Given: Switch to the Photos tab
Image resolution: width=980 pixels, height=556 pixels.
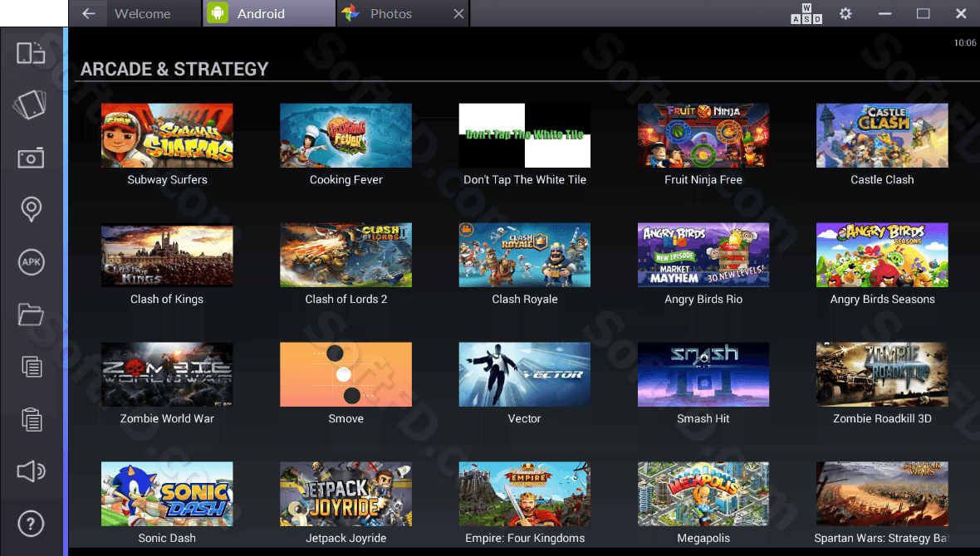Looking at the screenshot, I should [x=403, y=14].
